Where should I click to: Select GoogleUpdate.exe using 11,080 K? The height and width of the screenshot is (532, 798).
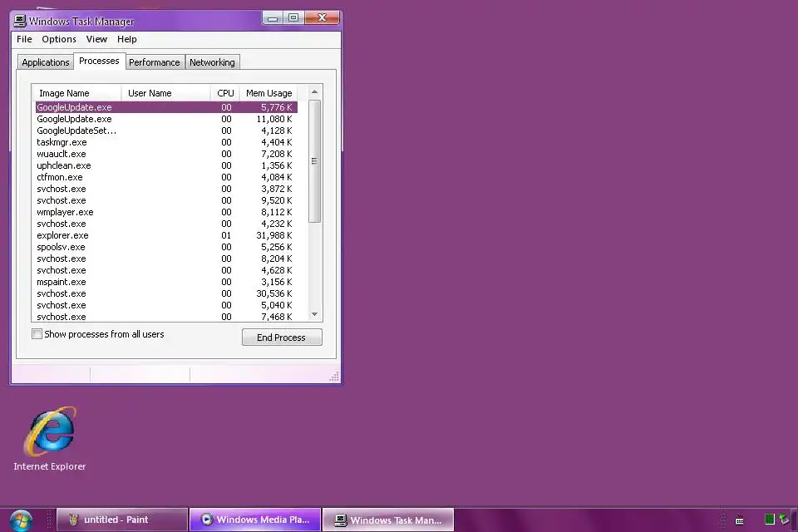[x=166, y=119]
